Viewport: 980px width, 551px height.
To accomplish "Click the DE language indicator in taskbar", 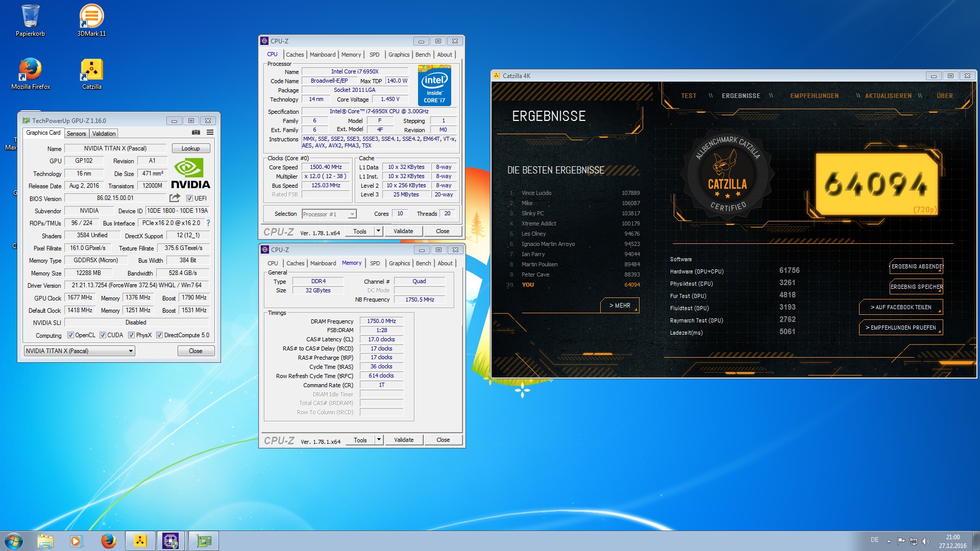I will click(x=874, y=540).
